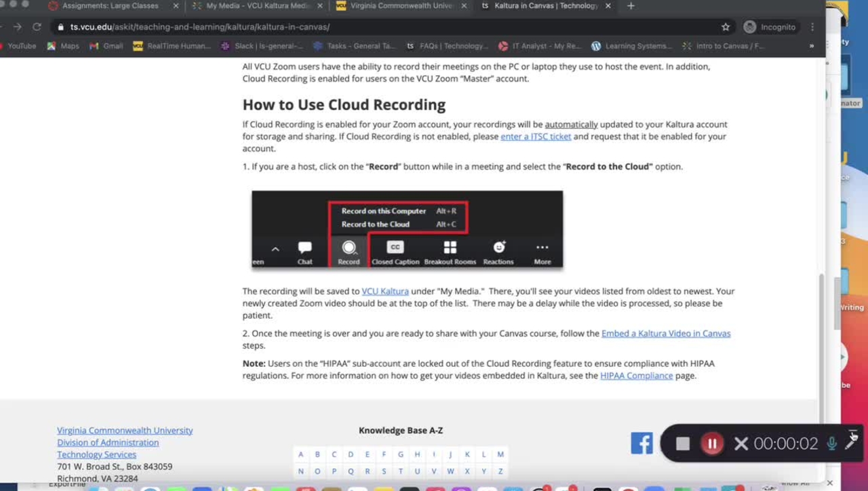
Task: Open the IT Analyst - My Re bookmark
Action: click(540, 46)
